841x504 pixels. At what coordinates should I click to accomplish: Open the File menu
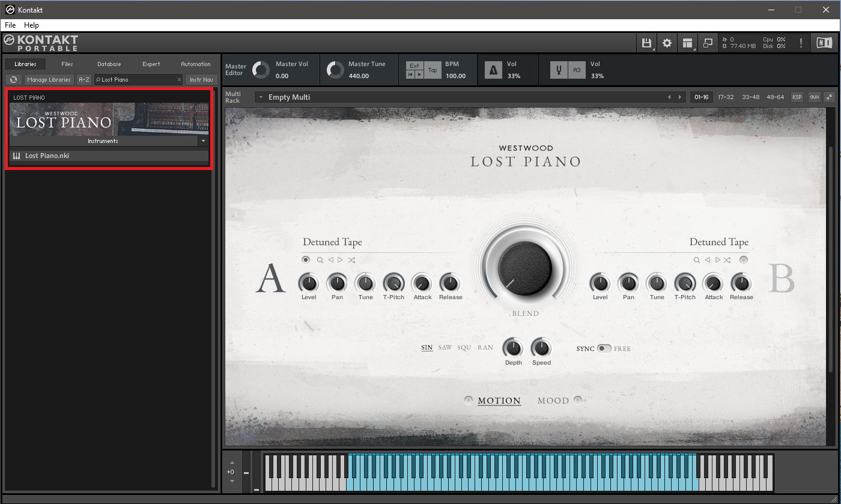pyautogui.click(x=10, y=25)
